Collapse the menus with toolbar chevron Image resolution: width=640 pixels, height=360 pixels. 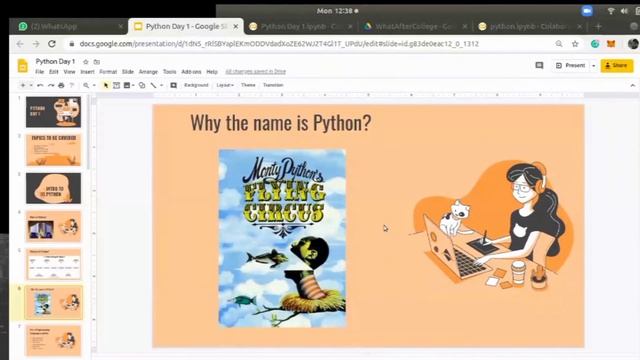click(x=633, y=85)
